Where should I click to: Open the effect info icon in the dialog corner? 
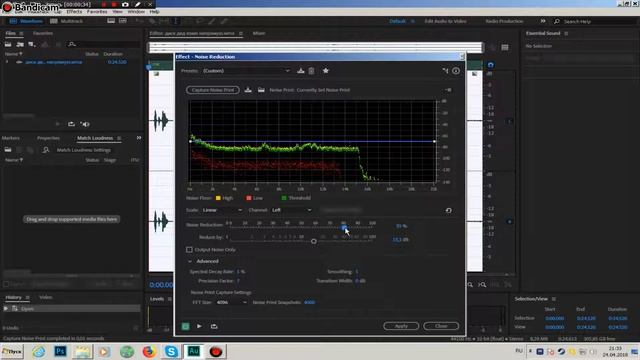pos(456,71)
